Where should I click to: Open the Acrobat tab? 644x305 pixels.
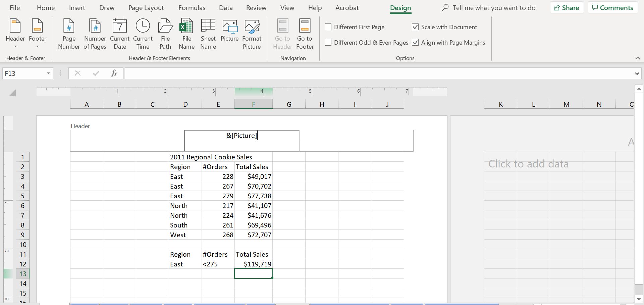tap(347, 8)
